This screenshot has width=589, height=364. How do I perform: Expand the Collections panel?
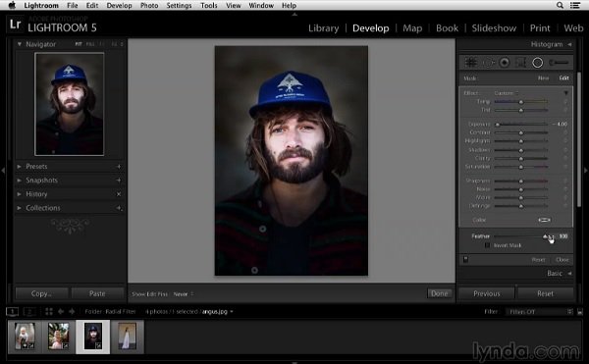tap(20, 208)
